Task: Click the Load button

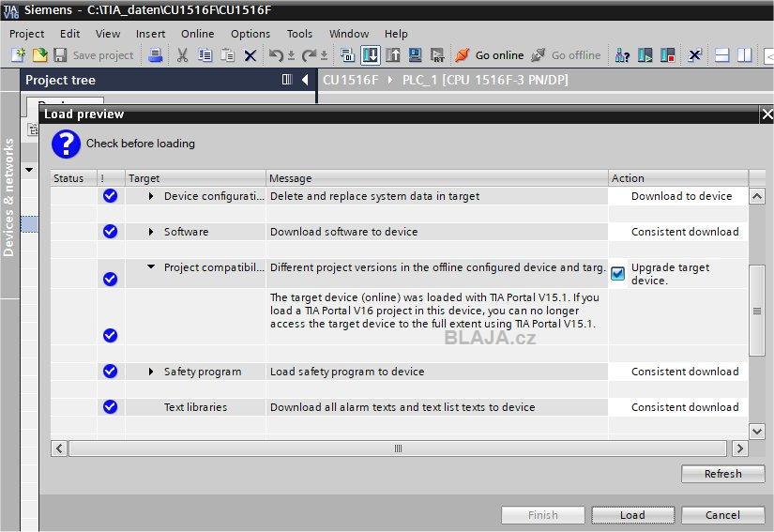Action: click(x=633, y=515)
